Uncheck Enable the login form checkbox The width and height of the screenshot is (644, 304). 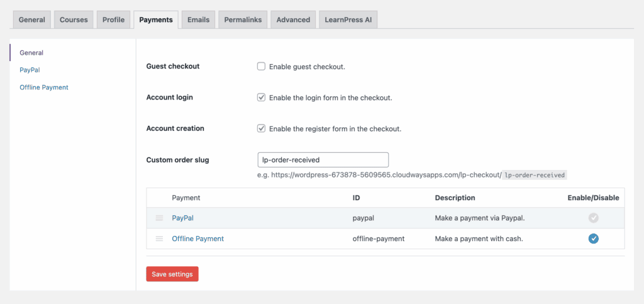point(261,98)
